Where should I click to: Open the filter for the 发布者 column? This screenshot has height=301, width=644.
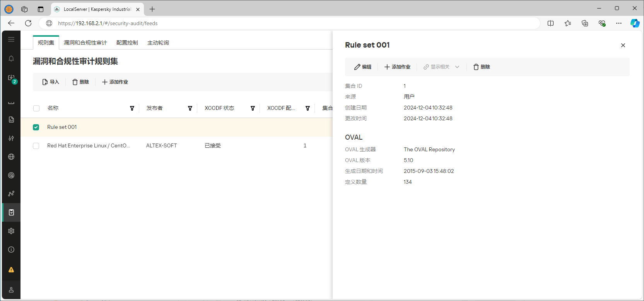[x=190, y=108]
